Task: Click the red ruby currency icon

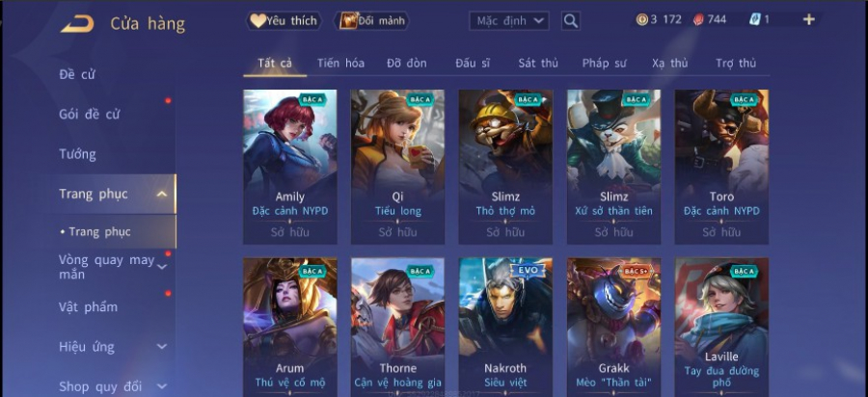Action: click(x=698, y=20)
